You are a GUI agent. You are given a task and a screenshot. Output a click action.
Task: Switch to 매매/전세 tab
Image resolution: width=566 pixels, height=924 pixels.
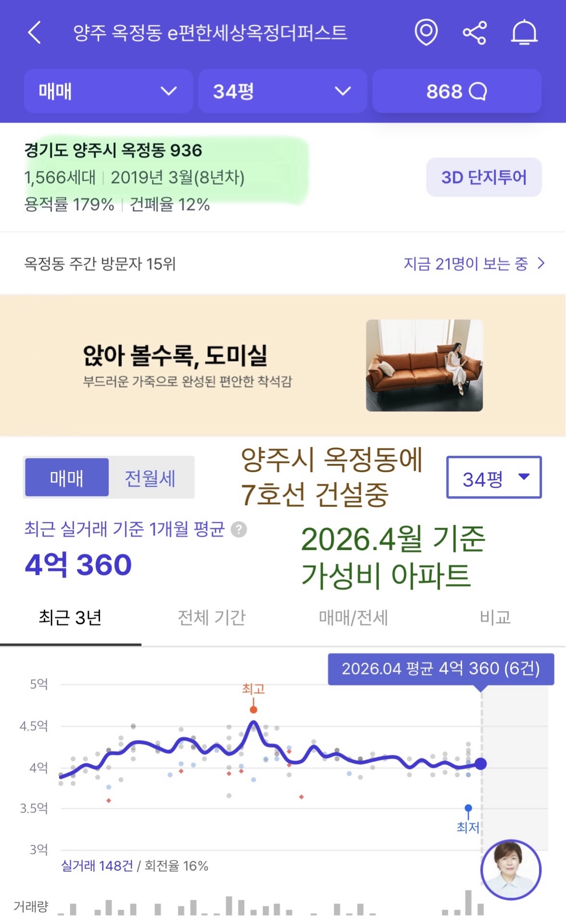point(353,618)
